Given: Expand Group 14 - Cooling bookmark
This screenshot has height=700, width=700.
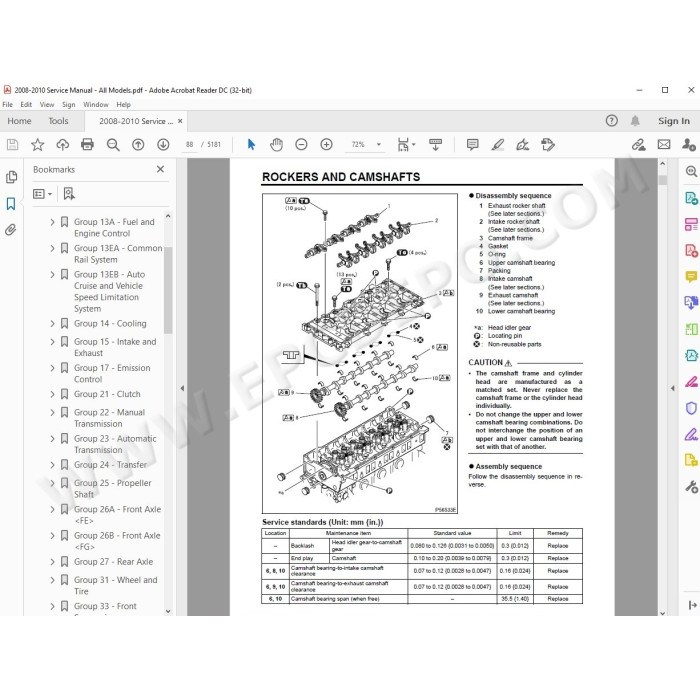Looking at the screenshot, I should click(52, 324).
